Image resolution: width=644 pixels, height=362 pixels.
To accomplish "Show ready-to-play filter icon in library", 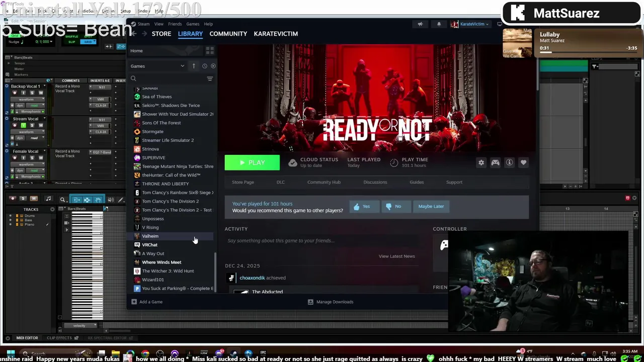I will (213, 66).
